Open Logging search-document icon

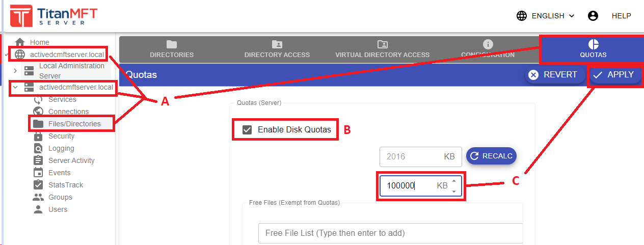click(x=38, y=148)
